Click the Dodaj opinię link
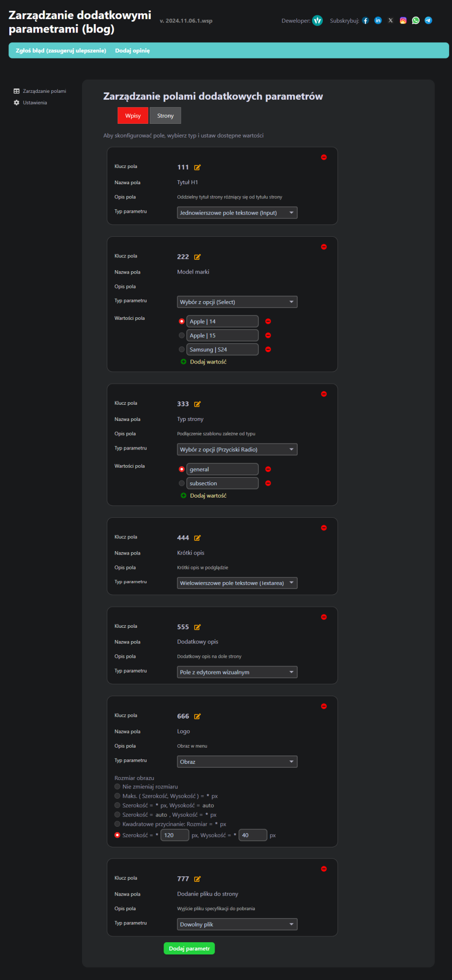Screen dimensions: 452x980 [x=132, y=51]
